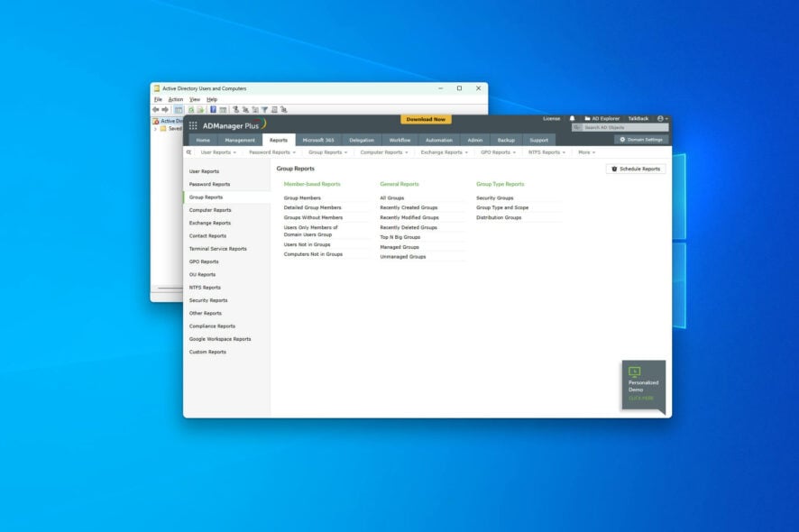Click the apps grid icon beside ADManager Plus logo

pos(192,124)
